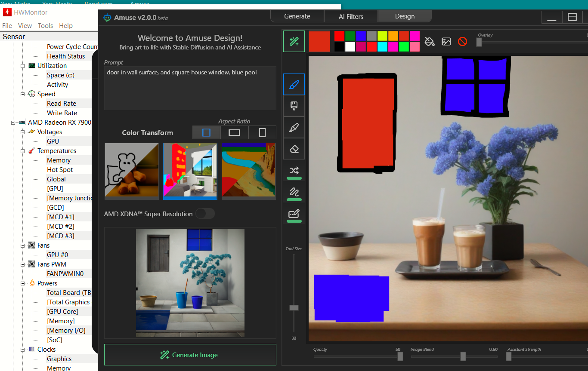588x371 pixels.
Task: Click the load image icon beside the palette
Action: coord(446,41)
